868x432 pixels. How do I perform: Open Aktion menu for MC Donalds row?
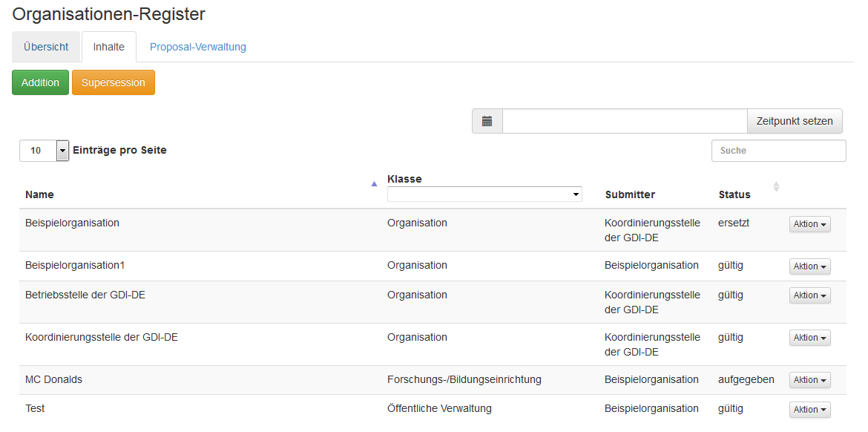pyautogui.click(x=809, y=380)
